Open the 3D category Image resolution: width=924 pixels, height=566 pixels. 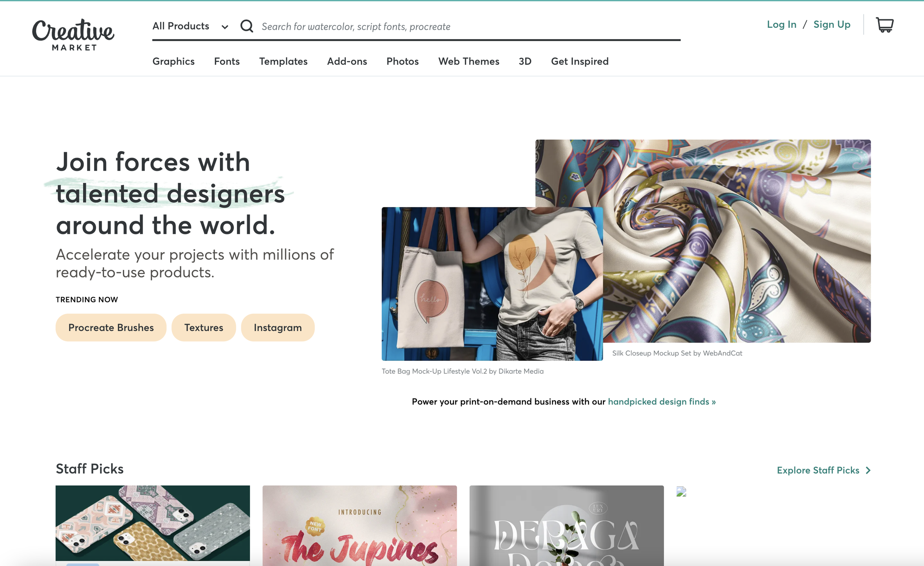tap(524, 61)
